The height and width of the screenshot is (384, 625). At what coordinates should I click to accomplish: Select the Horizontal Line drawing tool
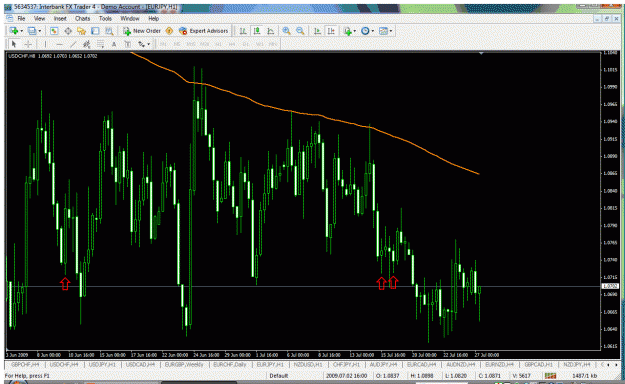click(59, 44)
